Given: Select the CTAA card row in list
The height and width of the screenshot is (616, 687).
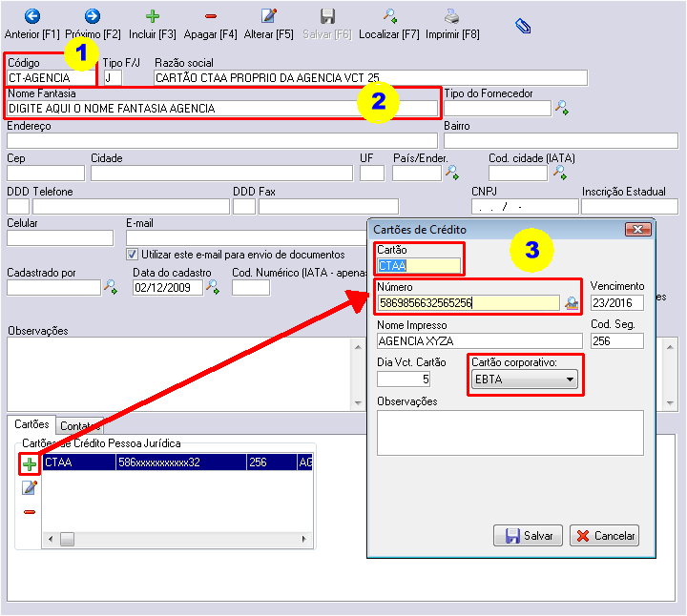Looking at the screenshot, I should 177,462.
